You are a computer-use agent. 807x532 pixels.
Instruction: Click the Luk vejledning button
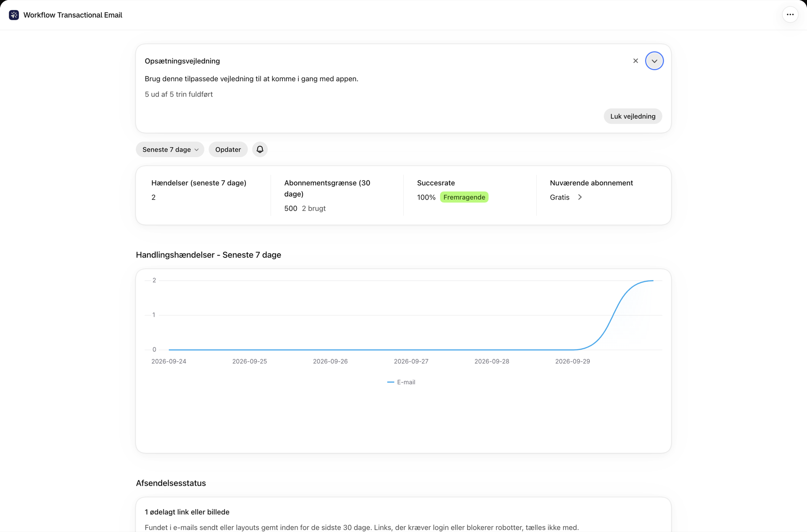tap(633, 116)
